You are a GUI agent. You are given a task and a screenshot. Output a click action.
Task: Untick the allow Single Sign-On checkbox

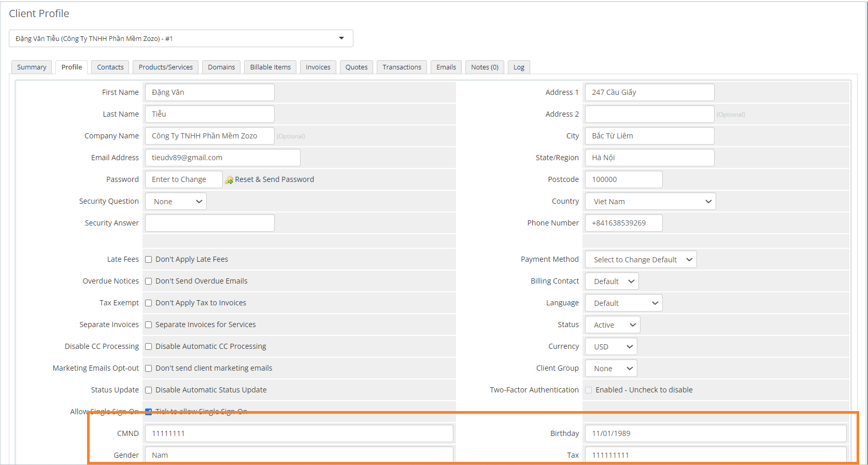[x=149, y=412]
